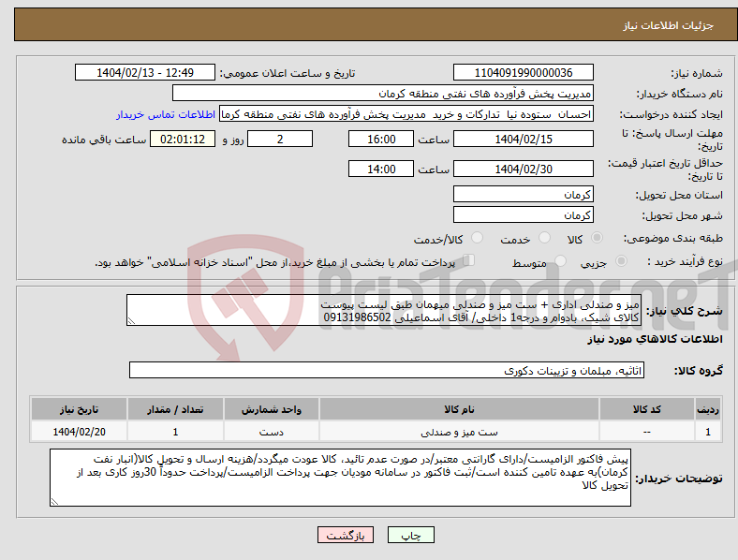This screenshot has width=738, height=560.
Task: Select the خدمت radio button
Action: 544,238
